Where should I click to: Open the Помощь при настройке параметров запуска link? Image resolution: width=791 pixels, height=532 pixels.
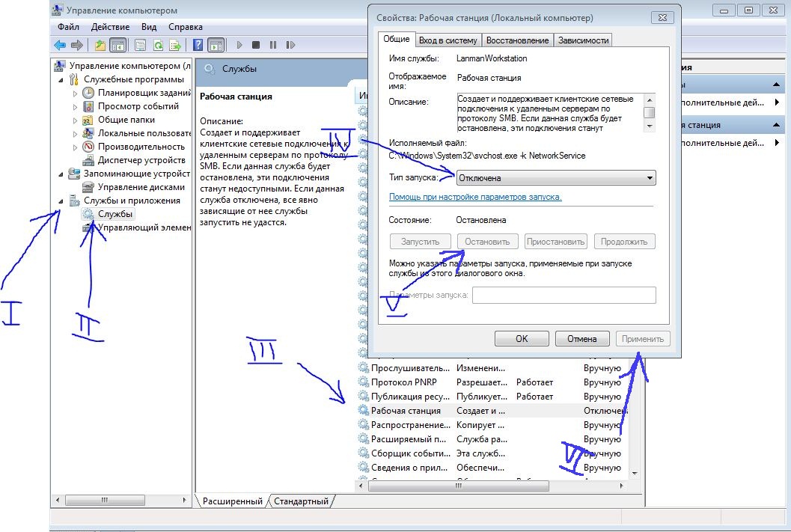point(475,198)
